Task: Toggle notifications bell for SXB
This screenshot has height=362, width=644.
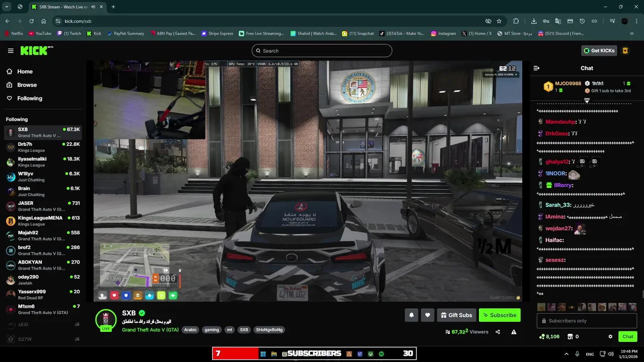Action: (411, 315)
